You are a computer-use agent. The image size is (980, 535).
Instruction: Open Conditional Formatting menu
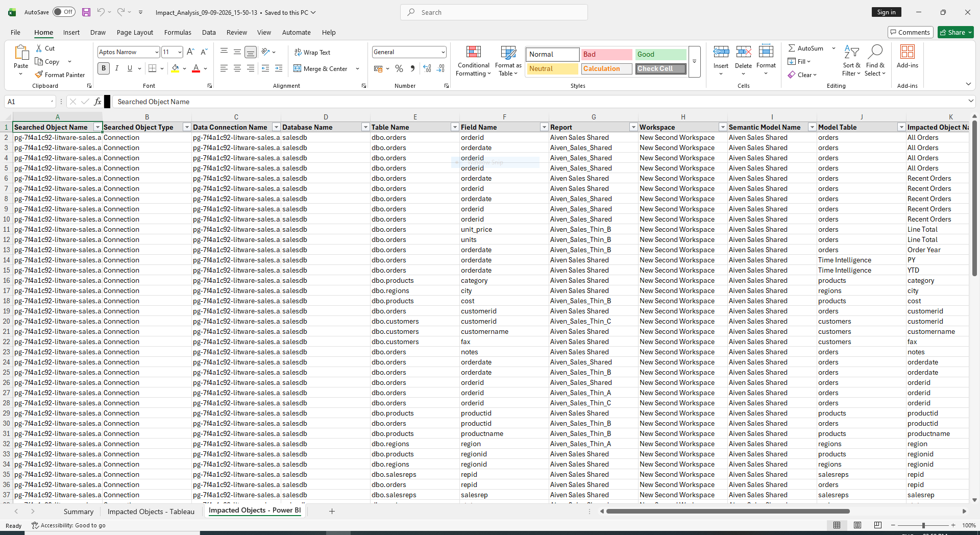point(473,61)
